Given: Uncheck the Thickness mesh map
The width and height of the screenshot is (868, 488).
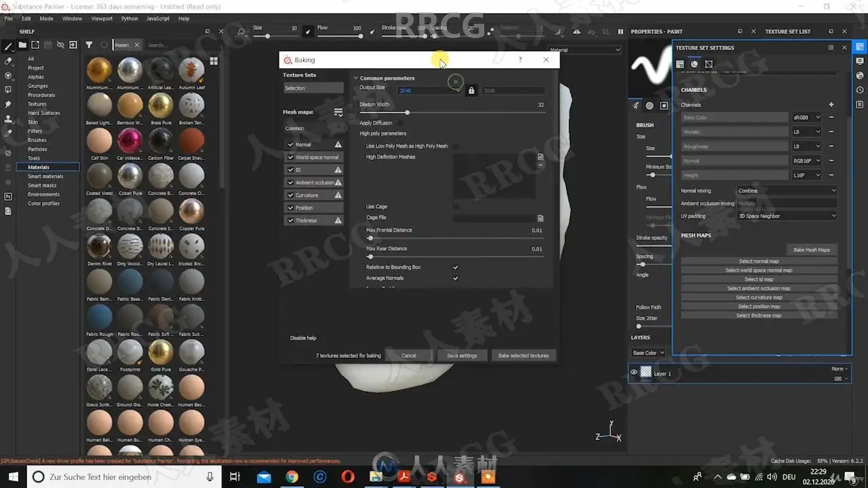Looking at the screenshot, I should tap(291, 220).
